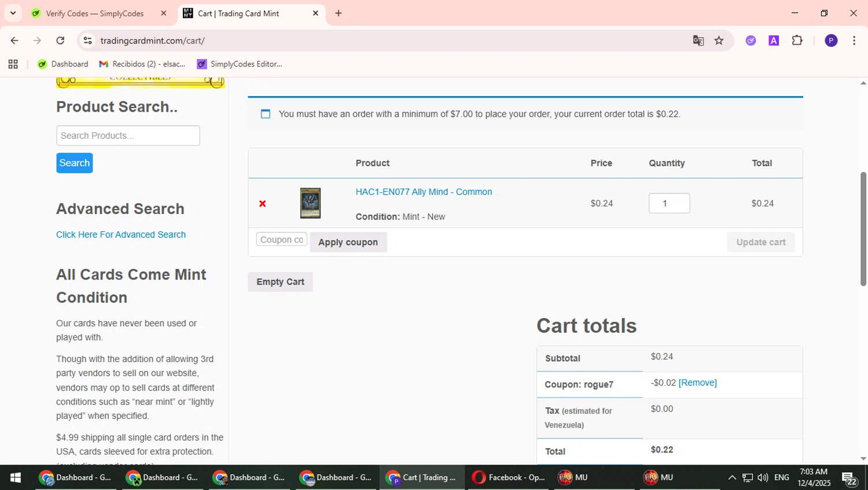
Task: Open notification center with 22 notifications
Action: click(849, 478)
